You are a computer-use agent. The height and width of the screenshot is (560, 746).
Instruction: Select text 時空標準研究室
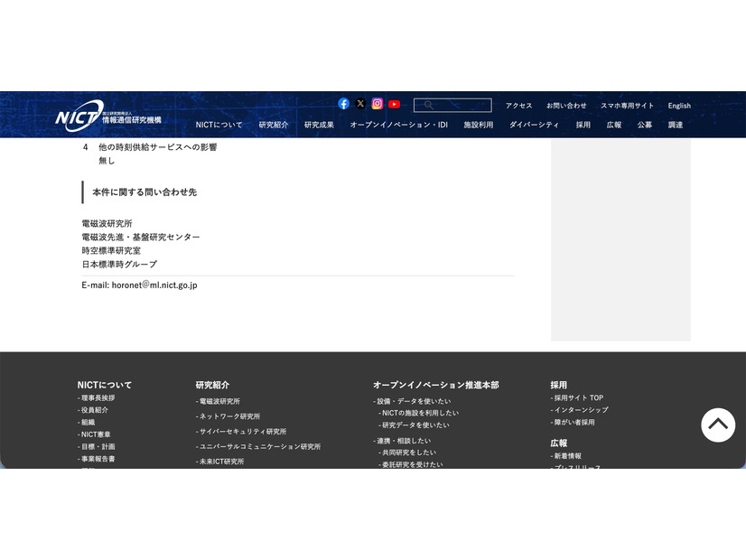(x=111, y=250)
